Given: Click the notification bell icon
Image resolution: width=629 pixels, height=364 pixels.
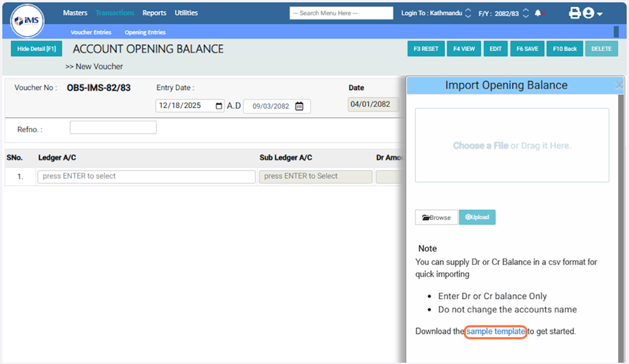Looking at the screenshot, I should [x=538, y=13].
